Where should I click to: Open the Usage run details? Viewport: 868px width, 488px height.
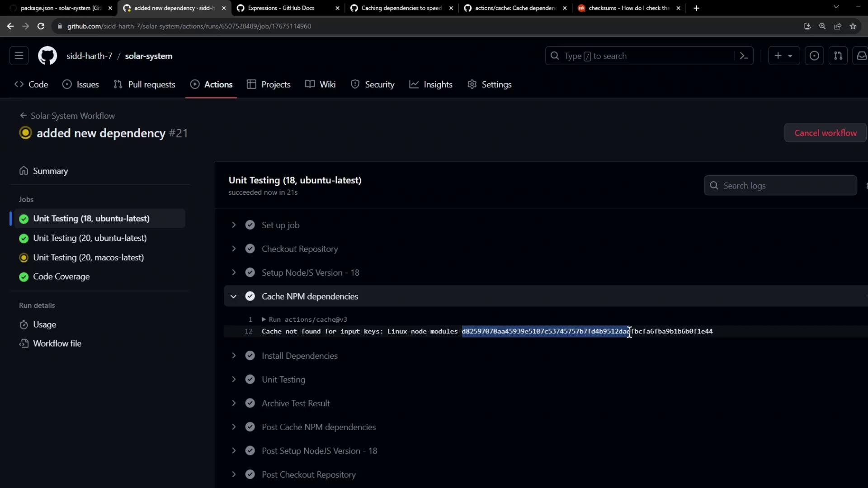pyautogui.click(x=44, y=324)
